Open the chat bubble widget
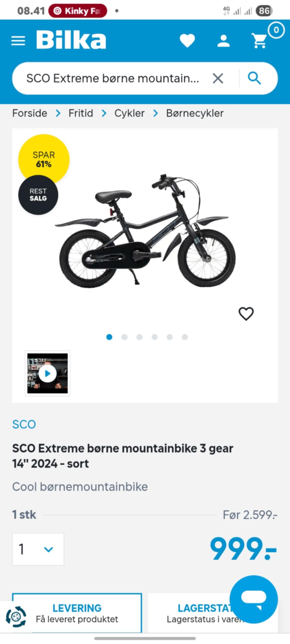Image resolution: width=290 pixels, height=644 pixels. click(x=253, y=599)
